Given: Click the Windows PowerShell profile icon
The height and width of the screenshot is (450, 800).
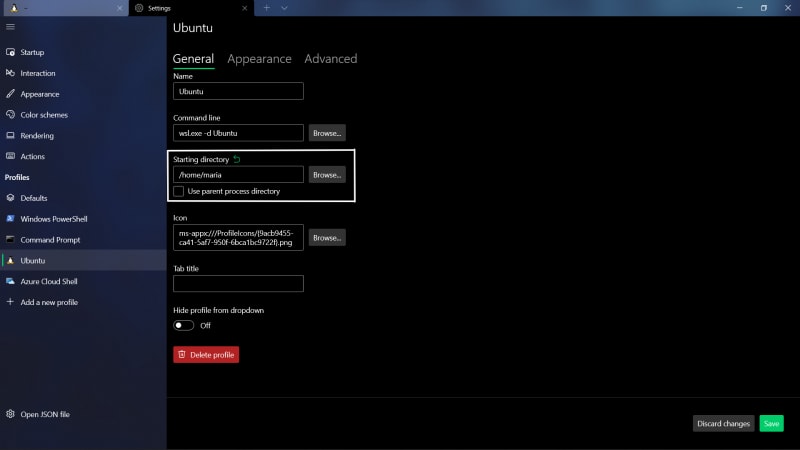Looking at the screenshot, I should 10,218.
